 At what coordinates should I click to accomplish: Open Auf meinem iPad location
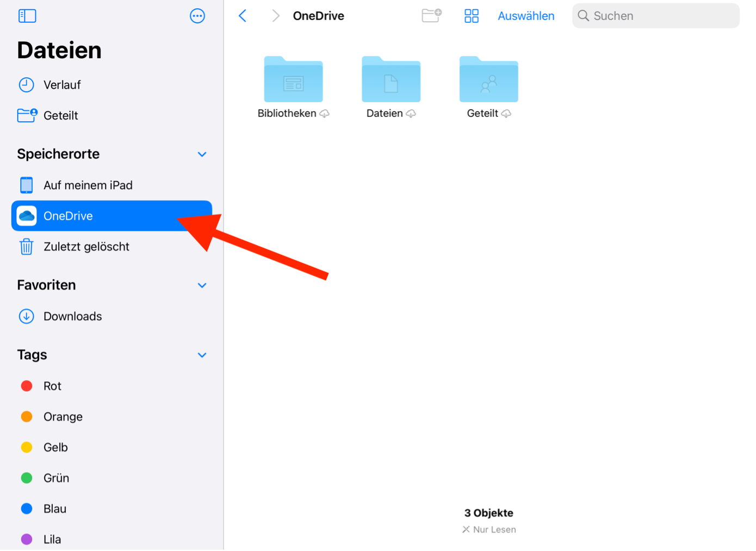pyautogui.click(x=88, y=185)
